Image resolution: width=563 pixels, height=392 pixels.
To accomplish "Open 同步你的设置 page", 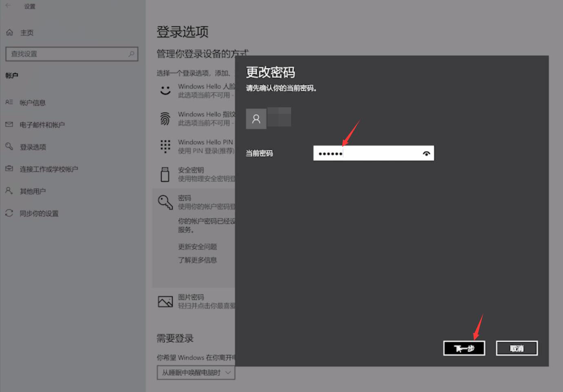I will tap(39, 213).
